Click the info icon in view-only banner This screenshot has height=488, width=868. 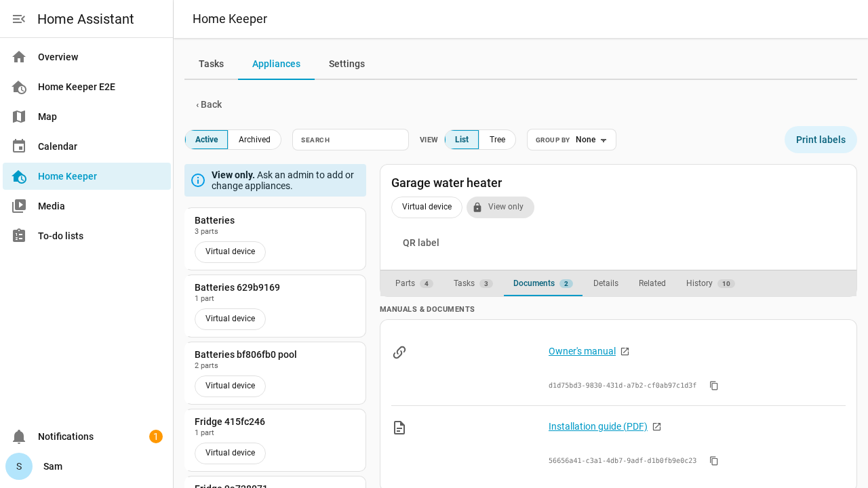point(198,180)
